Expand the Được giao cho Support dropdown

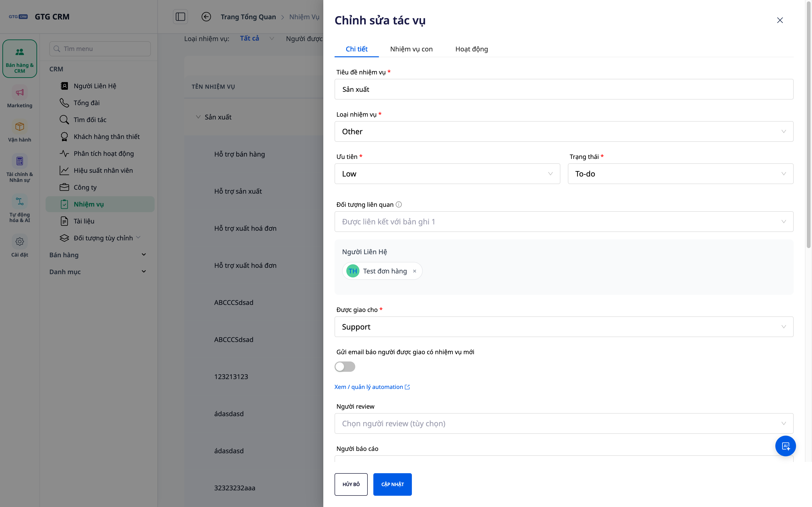(564, 326)
